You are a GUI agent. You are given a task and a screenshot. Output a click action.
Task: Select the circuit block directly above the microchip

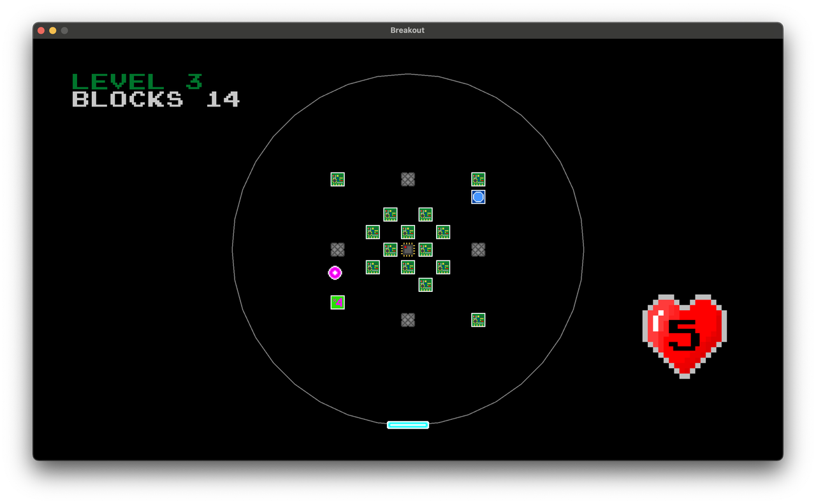[408, 232]
